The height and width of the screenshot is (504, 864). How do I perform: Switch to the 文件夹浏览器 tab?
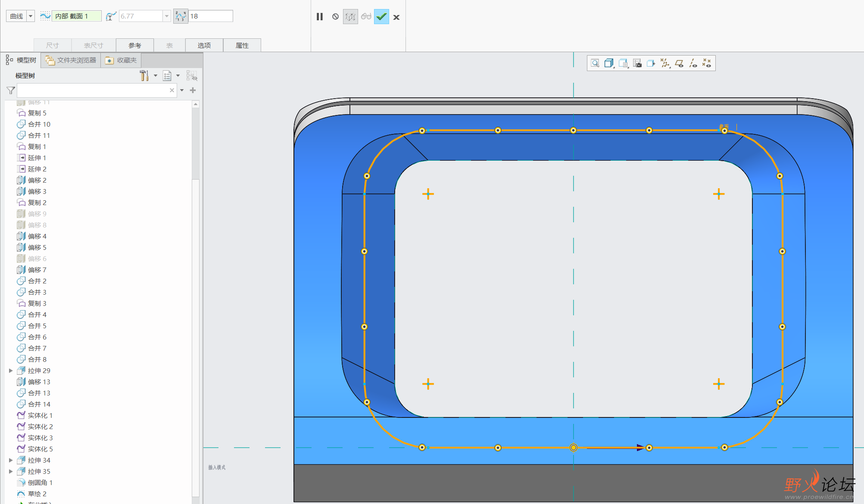coord(71,60)
